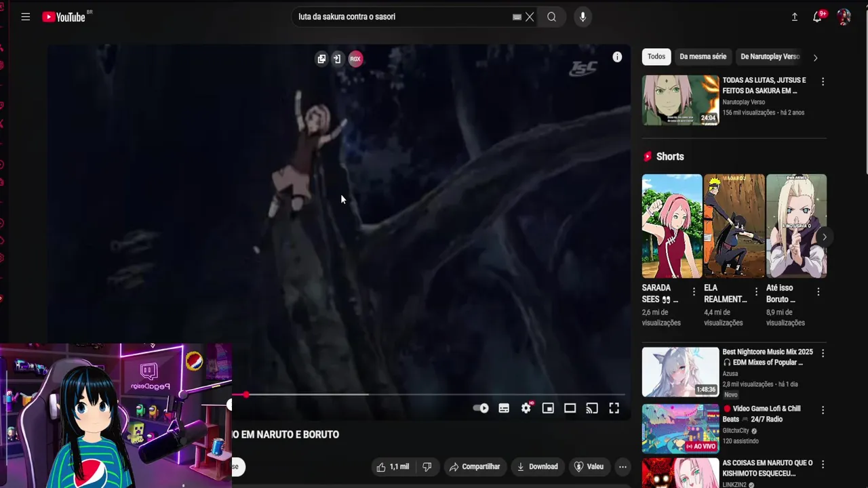Select Da mesma série chip
The width and height of the screenshot is (868, 488).
pos(703,57)
